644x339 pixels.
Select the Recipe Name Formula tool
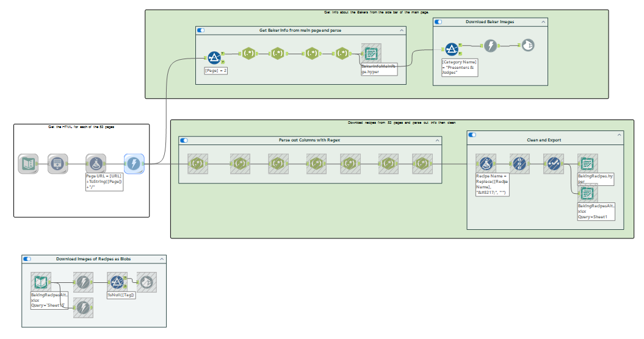point(486,164)
